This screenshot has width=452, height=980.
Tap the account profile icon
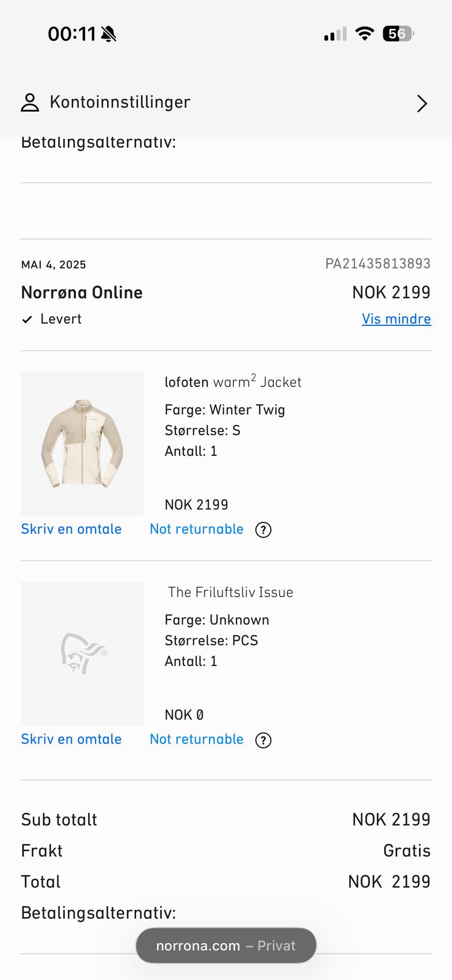30,103
